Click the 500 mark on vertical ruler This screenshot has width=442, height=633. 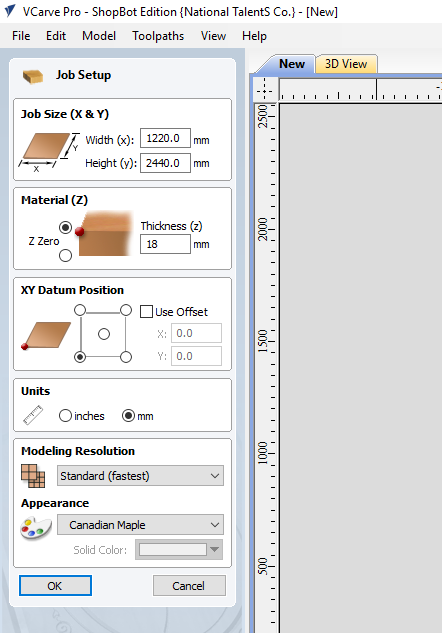point(263,566)
